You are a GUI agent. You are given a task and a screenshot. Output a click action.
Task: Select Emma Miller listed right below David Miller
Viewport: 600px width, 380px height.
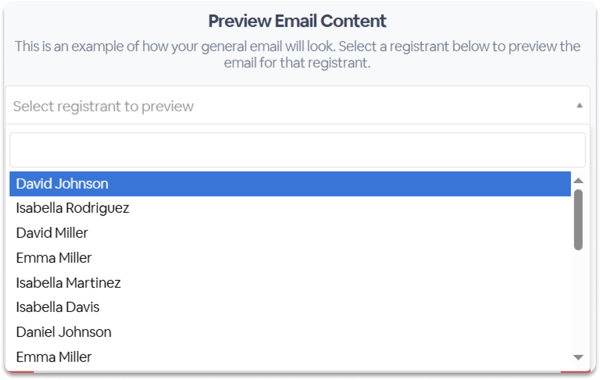[x=290, y=258]
